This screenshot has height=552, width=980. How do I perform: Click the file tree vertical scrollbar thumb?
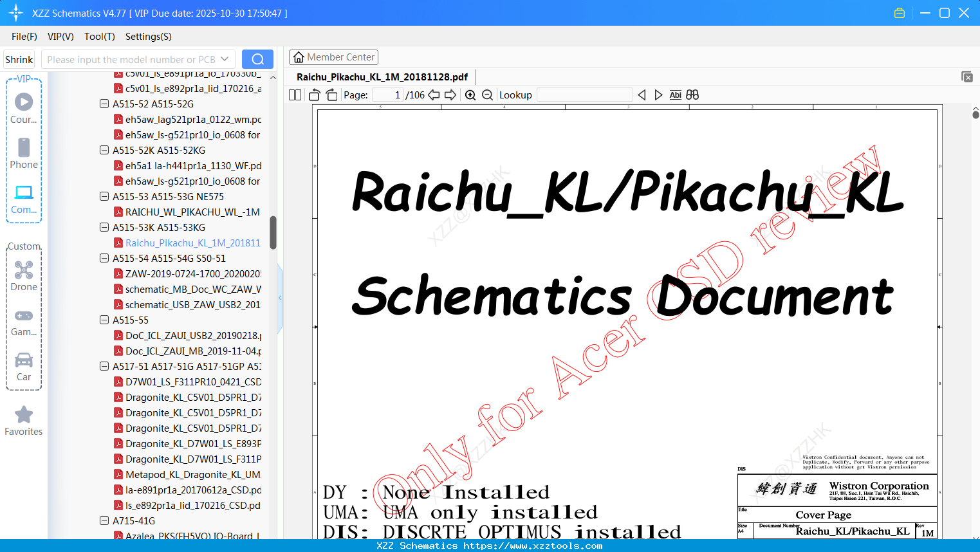pos(273,232)
